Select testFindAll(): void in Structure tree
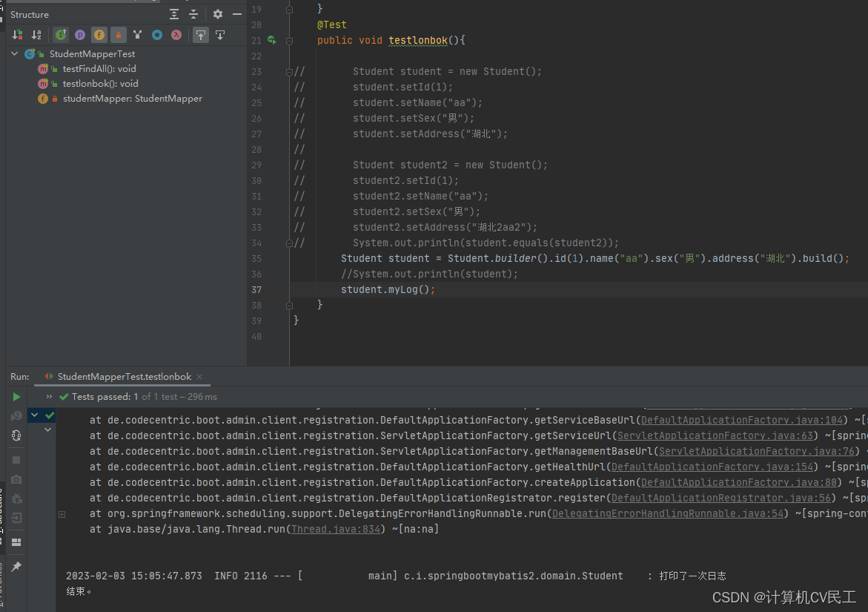This screenshot has height=612, width=868. pyautogui.click(x=99, y=69)
